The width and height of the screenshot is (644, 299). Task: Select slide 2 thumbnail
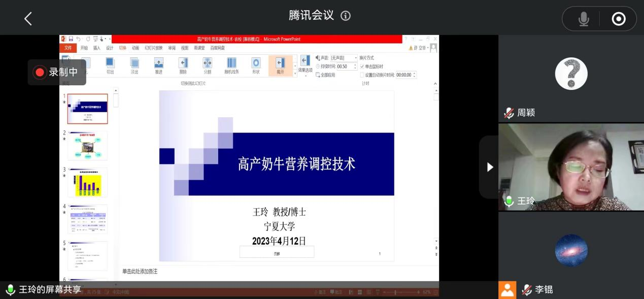point(87,146)
